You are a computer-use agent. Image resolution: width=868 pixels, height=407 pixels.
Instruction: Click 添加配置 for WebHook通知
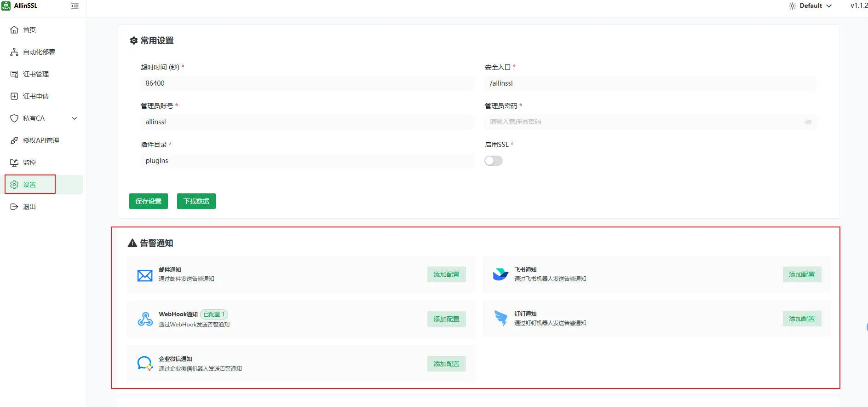446,319
